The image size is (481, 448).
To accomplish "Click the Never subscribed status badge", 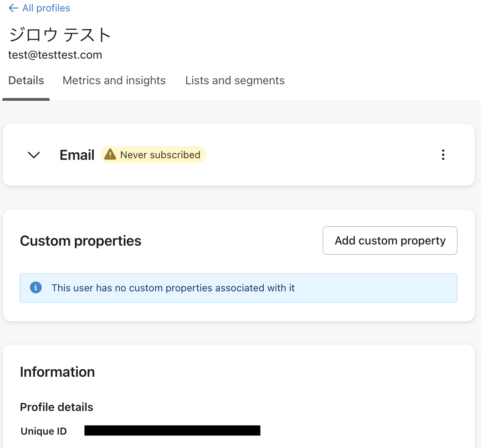I will (x=160, y=155).
